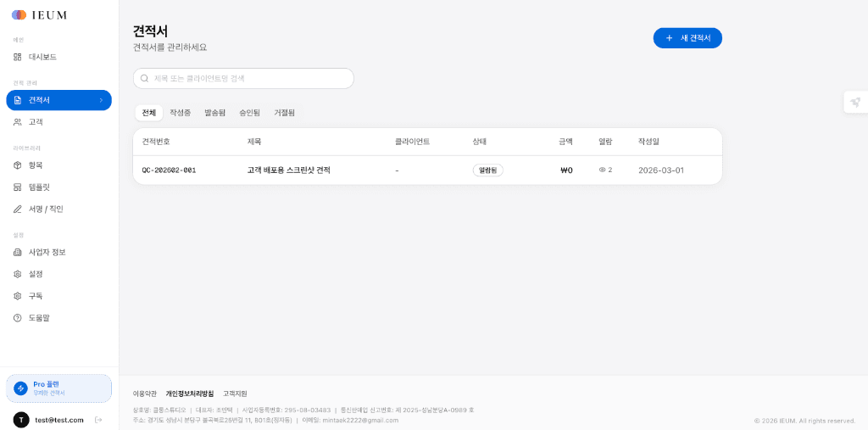Screen dimensions: 868x430
Task: Switch to the 승인됨 tab
Action: click(250, 113)
